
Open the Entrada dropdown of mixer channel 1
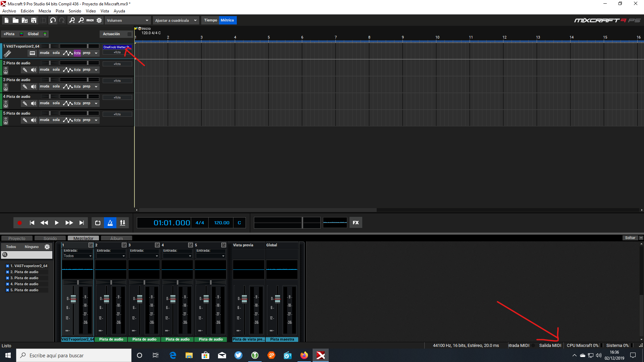tap(77, 256)
